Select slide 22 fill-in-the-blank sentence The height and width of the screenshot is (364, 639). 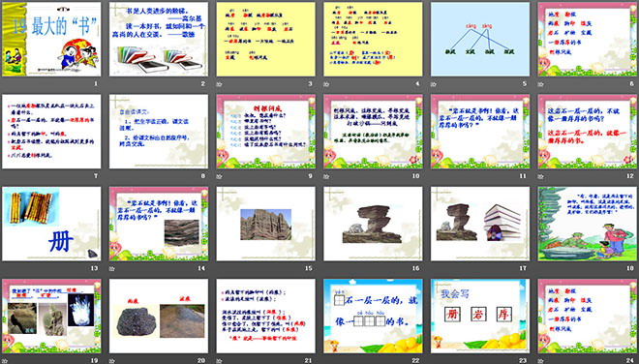[x=373, y=316]
